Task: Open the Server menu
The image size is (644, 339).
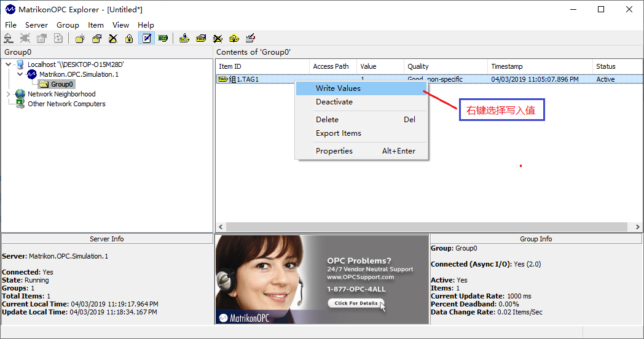Action: tap(36, 25)
